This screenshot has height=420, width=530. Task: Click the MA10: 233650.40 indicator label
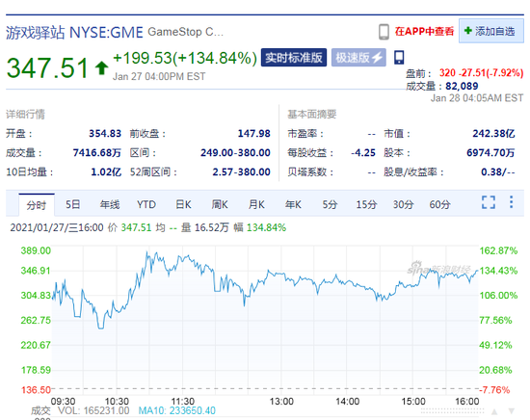tap(176, 411)
